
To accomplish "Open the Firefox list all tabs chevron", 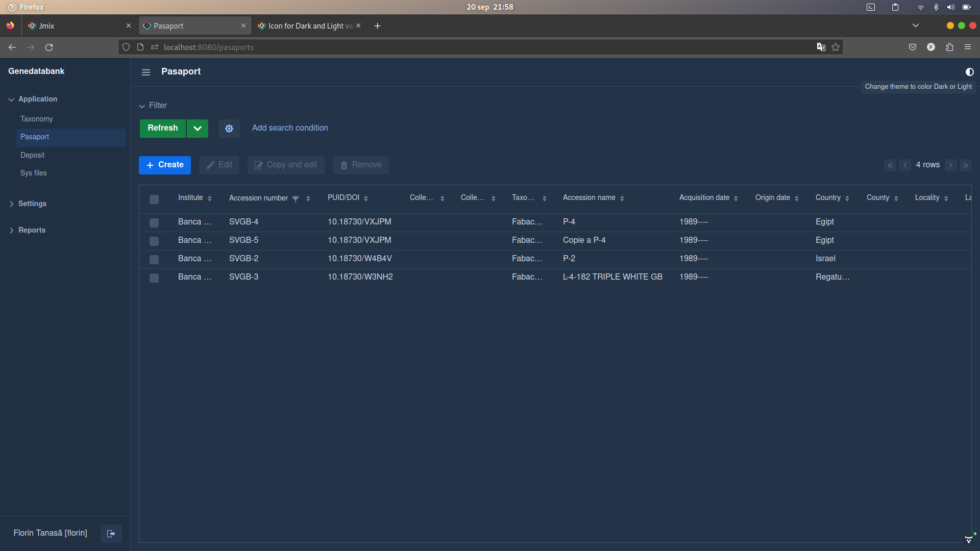I will click(x=916, y=26).
